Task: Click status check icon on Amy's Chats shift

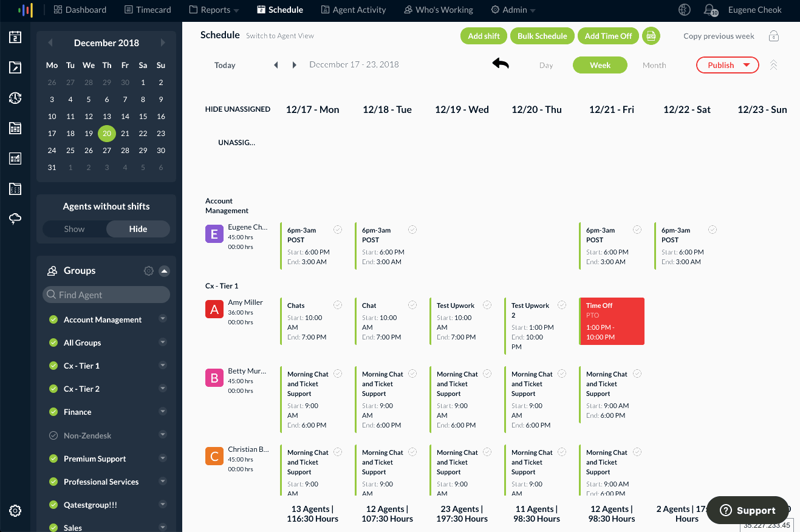Action: click(338, 305)
